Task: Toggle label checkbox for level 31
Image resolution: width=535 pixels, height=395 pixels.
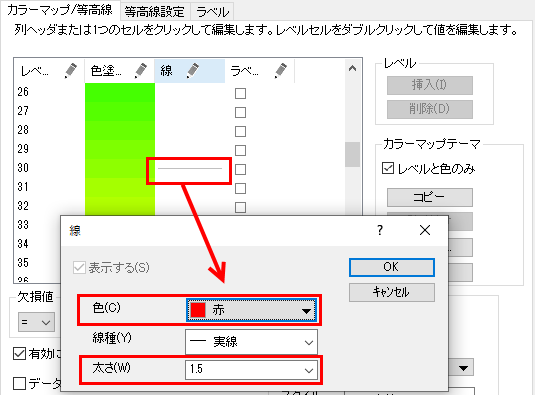Action: (x=241, y=188)
